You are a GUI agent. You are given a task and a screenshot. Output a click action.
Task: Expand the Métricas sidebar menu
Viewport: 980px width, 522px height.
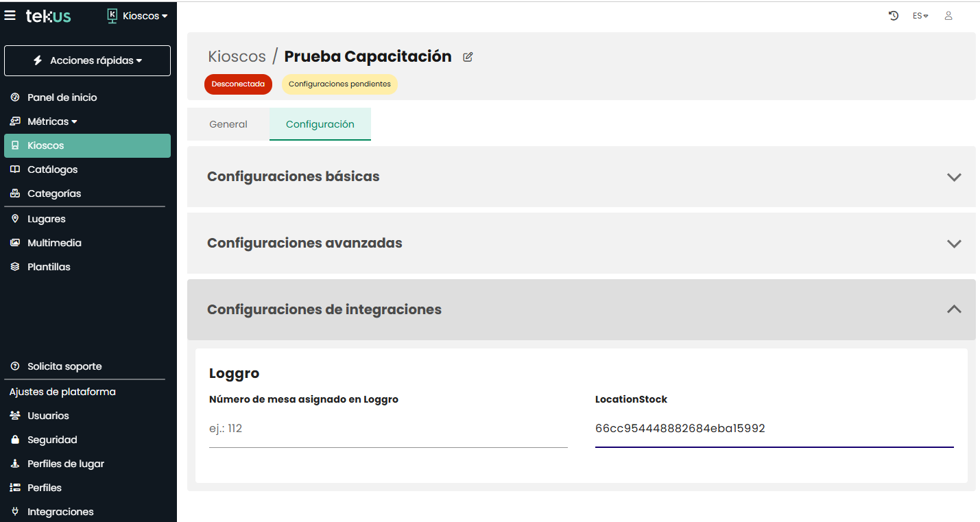pyautogui.click(x=52, y=121)
